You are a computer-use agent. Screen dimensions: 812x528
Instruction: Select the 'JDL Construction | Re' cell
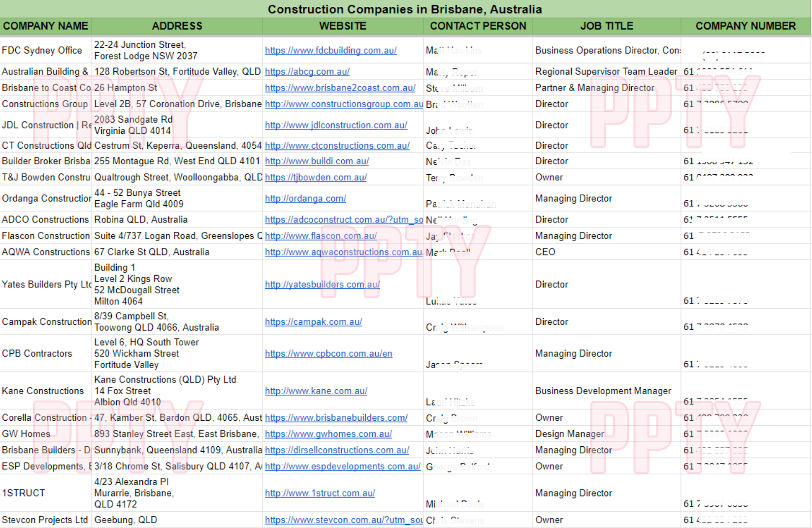pyautogui.click(x=46, y=125)
